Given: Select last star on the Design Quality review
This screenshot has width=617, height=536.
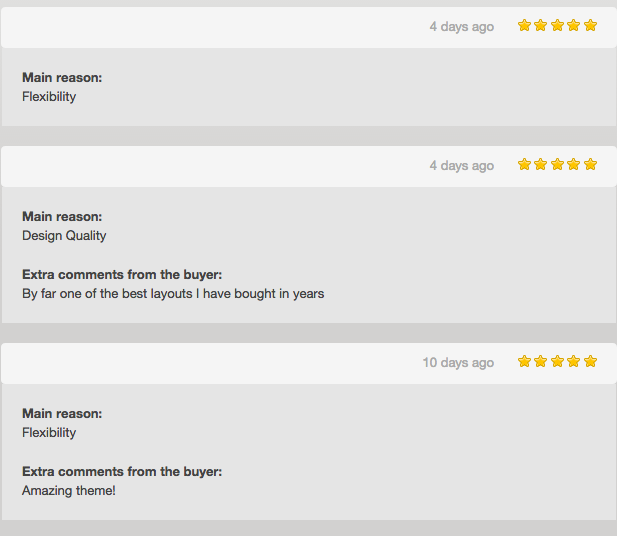Looking at the screenshot, I should click(590, 165).
